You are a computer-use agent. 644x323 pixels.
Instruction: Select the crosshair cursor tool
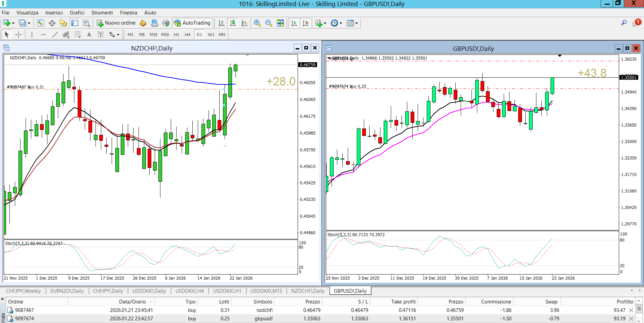[x=18, y=35]
